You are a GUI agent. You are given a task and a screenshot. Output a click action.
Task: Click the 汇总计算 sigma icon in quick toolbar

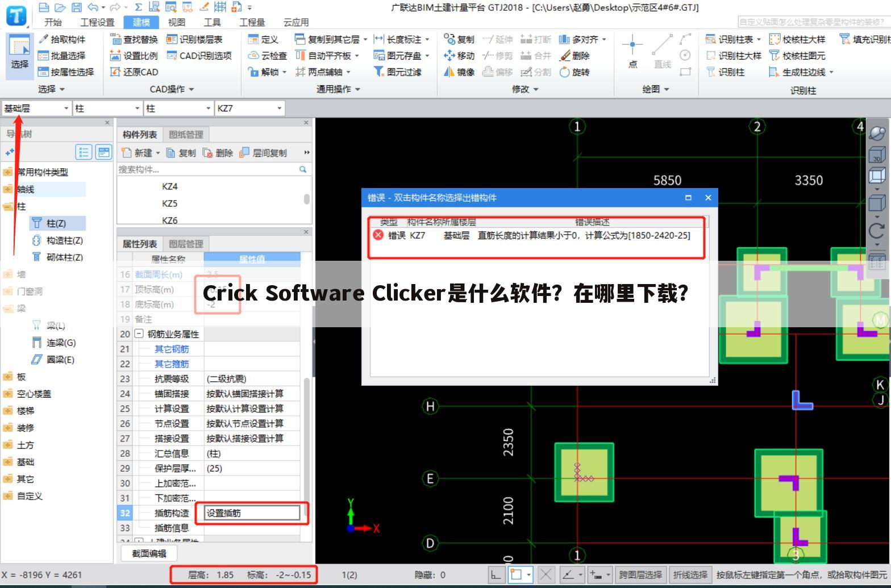pyautogui.click(x=138, y=7)
